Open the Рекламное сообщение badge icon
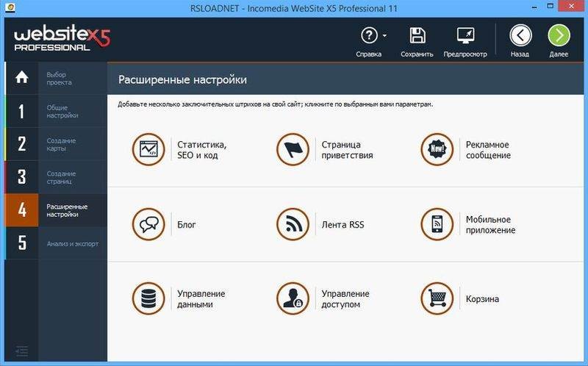This screenshot has height=366, width=588. 437,150
